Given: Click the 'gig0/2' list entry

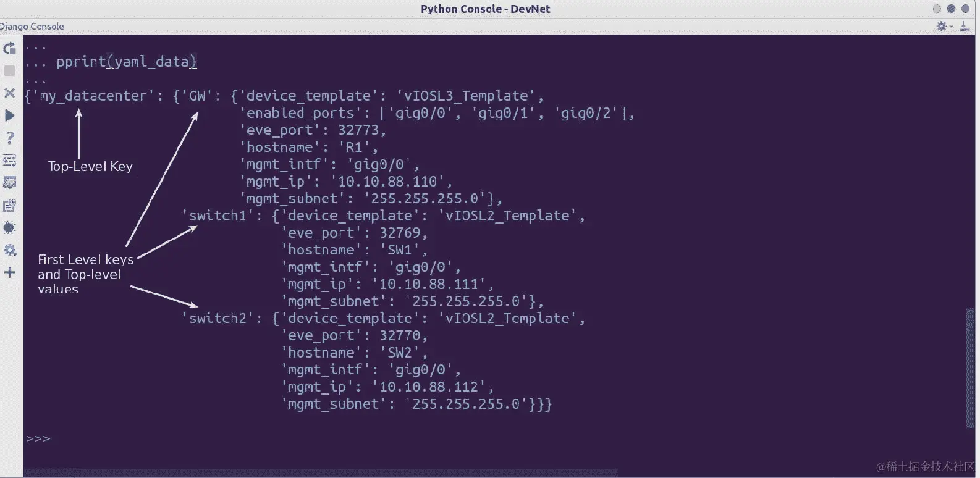Looking at the screenshot, I should 586,113.
